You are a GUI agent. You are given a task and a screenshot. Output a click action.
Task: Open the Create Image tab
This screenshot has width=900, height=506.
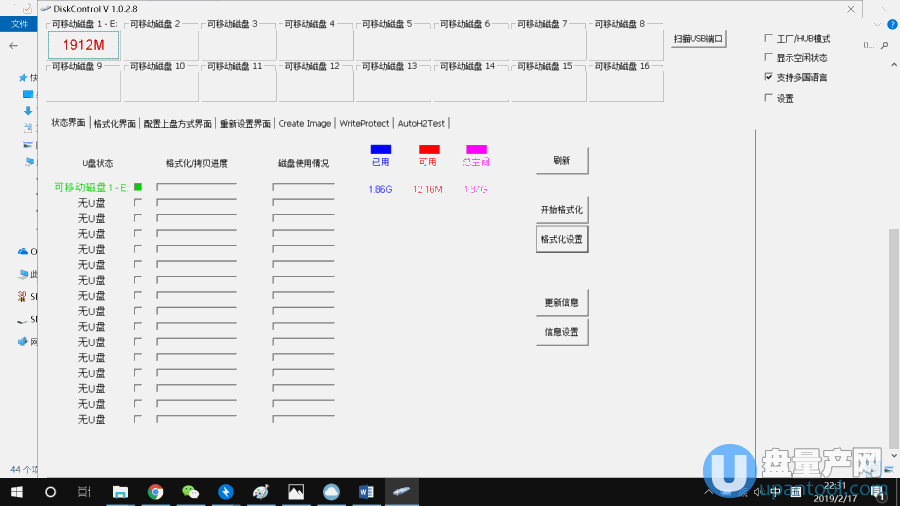(x=304, y=124)
